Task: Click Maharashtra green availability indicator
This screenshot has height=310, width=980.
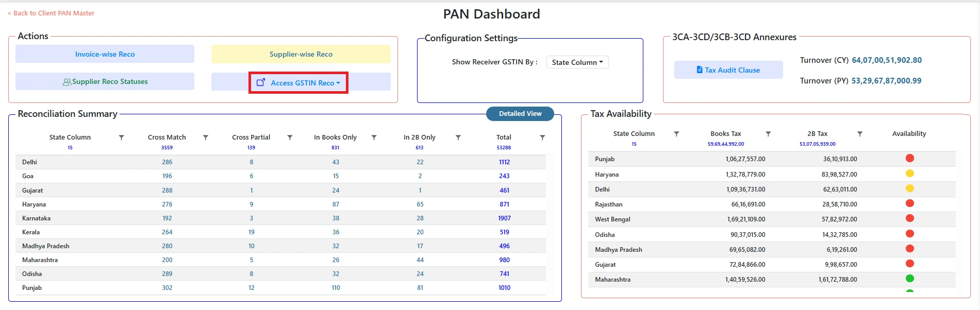Action: click(910, 279)
